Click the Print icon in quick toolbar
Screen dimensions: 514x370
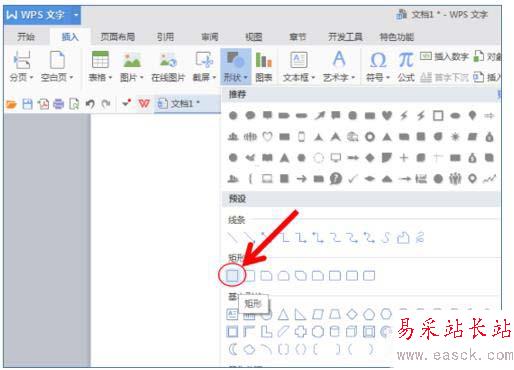pyautogui.click(x=59, y=104)
